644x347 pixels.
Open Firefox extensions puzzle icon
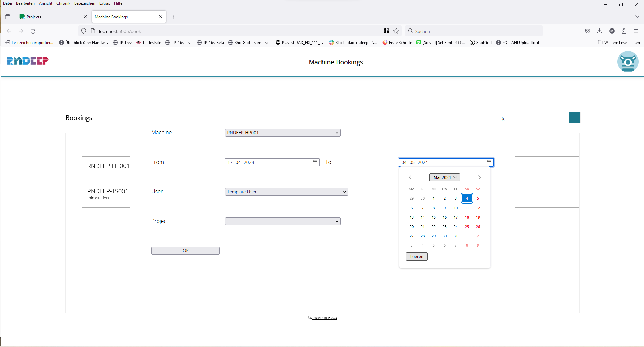tap(624, 31)
